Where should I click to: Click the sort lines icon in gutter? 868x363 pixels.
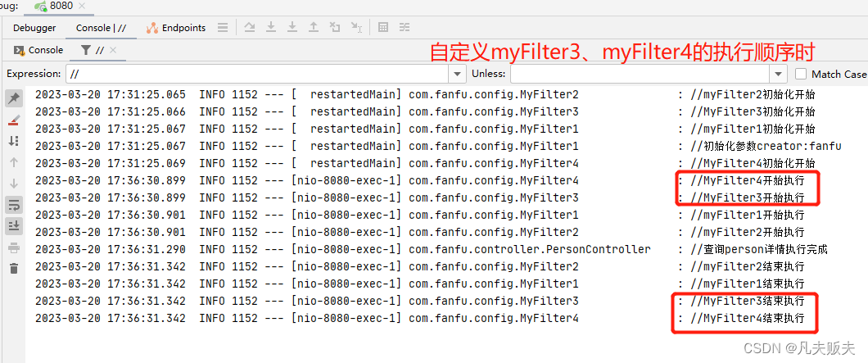pyautogui.click(x=14, y=141)
